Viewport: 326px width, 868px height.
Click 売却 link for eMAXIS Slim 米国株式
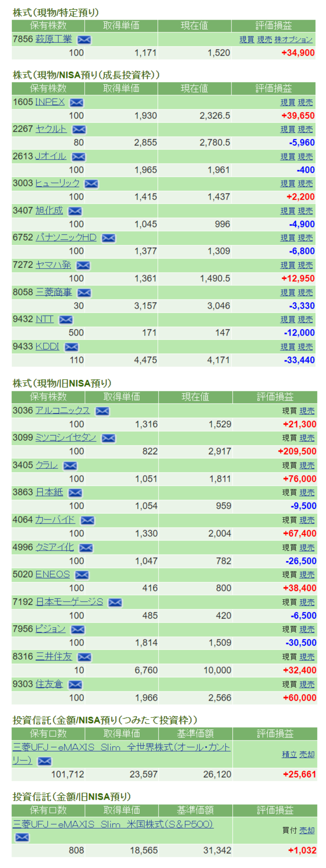[x=307, y=831]
